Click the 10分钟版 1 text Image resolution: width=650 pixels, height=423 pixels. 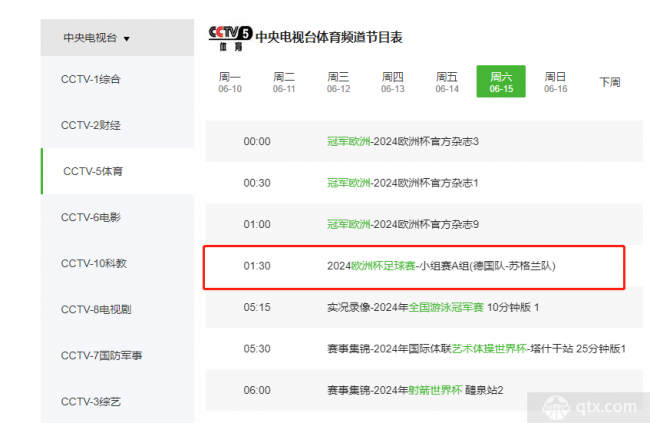tap(513, 307)
